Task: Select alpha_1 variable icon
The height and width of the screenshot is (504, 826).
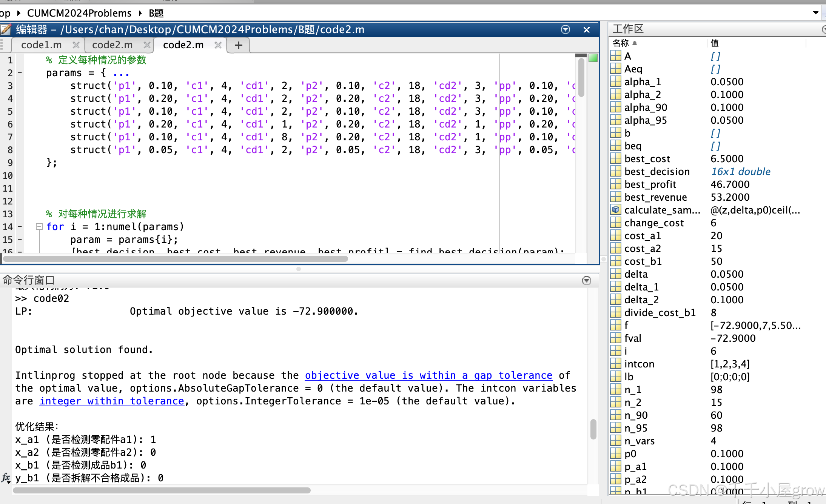Action: coord(616,81)
